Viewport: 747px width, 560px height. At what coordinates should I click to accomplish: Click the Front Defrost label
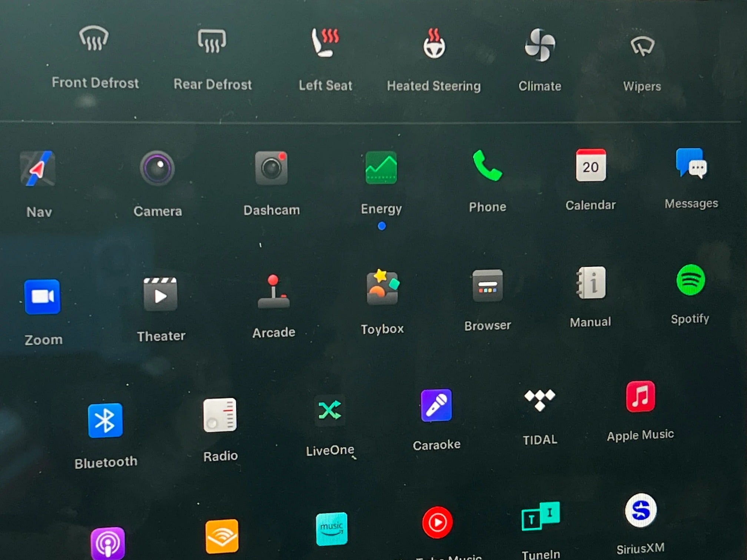click(x=95, y=83)
